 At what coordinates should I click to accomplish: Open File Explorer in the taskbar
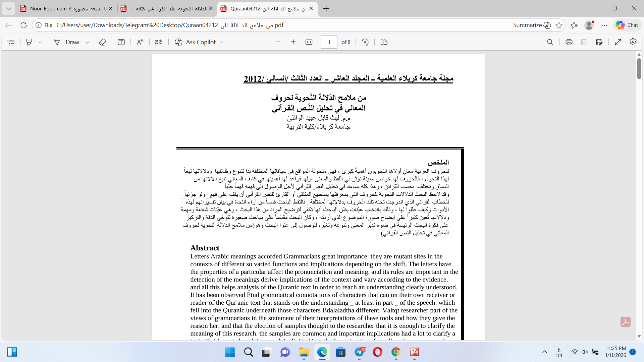point(304,352)
